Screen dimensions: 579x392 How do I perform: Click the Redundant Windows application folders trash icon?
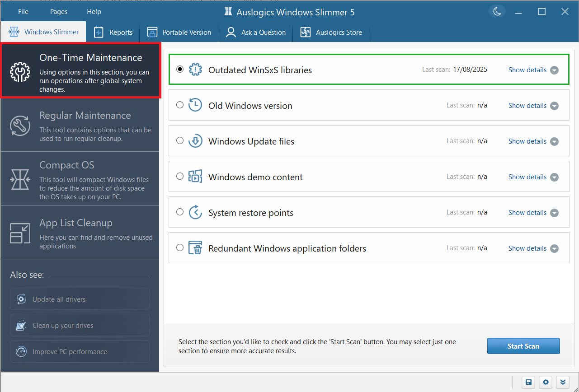click(195, 247)
